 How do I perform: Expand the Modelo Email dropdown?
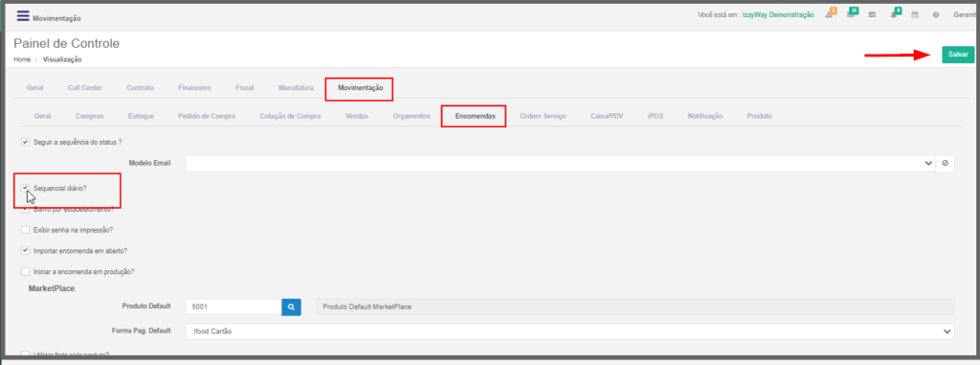560,164
